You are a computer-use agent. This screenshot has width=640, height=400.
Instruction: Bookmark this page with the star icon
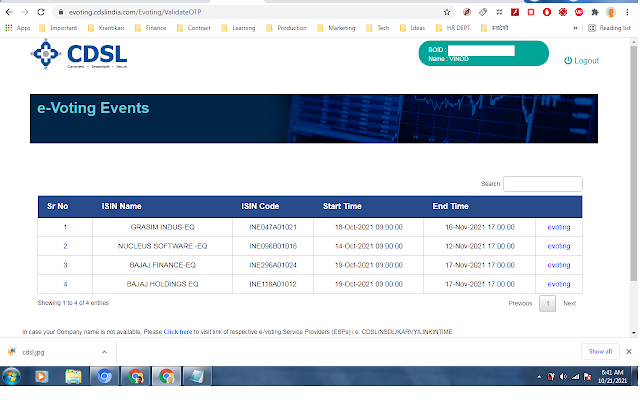[x=447, y=12]
